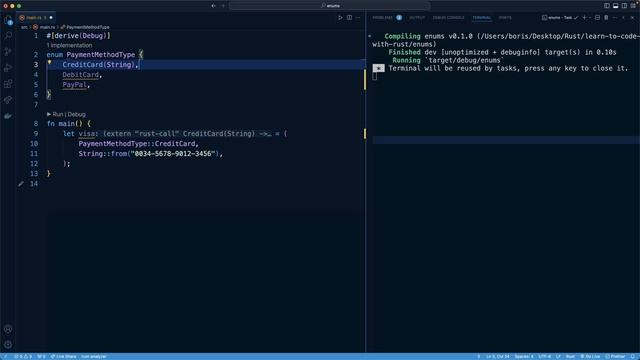Switch to the OUTPUT tab
Screen dimensions: 640x360
417,18
